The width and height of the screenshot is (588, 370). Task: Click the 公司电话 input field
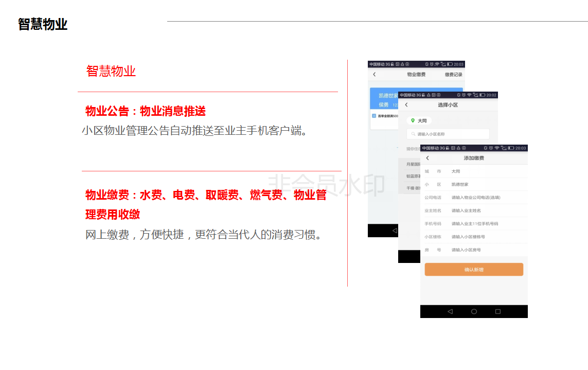(x=484, y=198)
